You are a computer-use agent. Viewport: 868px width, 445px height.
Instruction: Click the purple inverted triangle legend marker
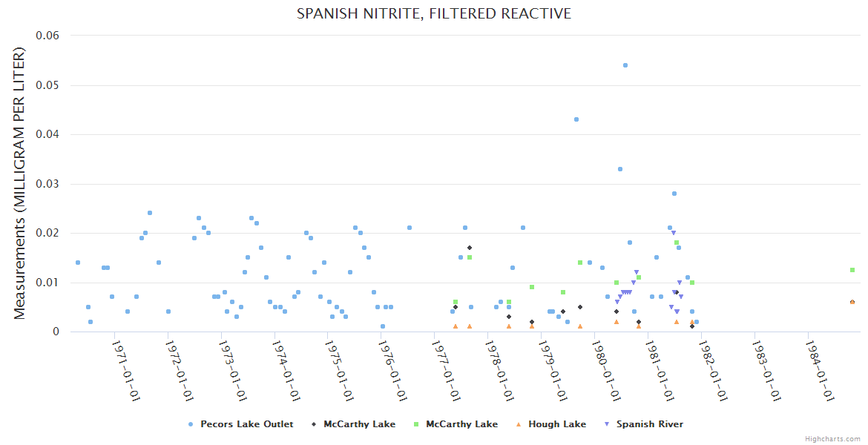click(607, 424)
